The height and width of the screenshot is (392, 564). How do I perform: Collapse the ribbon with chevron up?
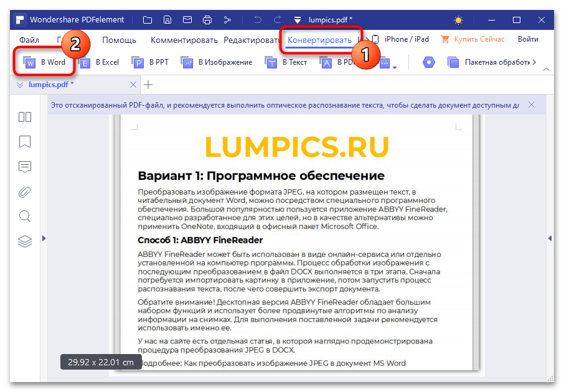coord(546,69)
